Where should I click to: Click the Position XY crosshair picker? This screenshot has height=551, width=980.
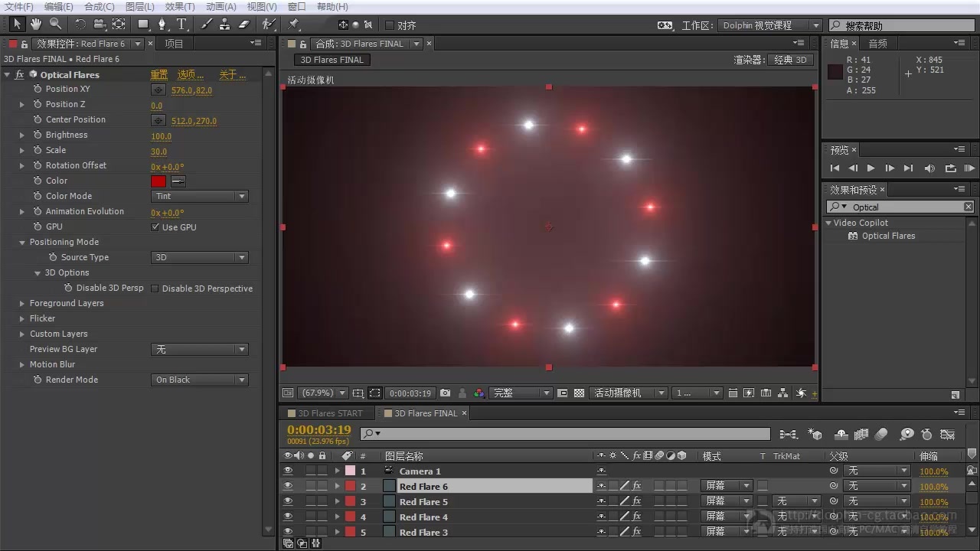tap(158, 90)
